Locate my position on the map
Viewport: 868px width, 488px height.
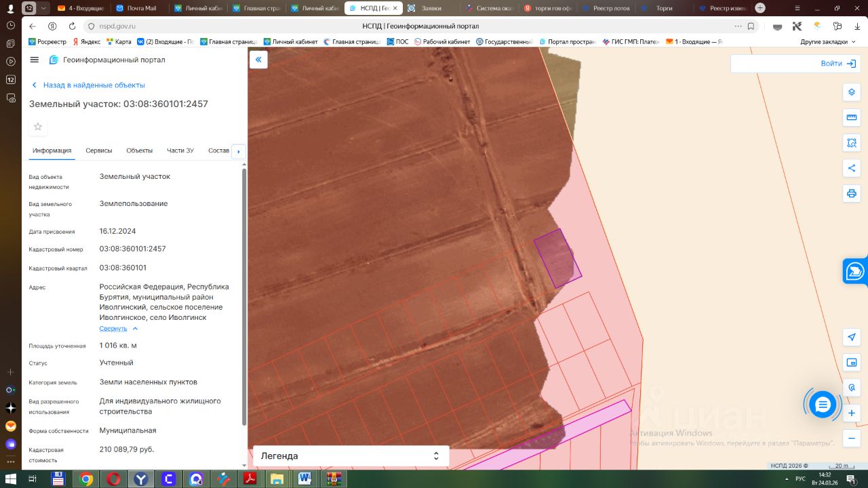pyautogui.click(x=852, y=337)
